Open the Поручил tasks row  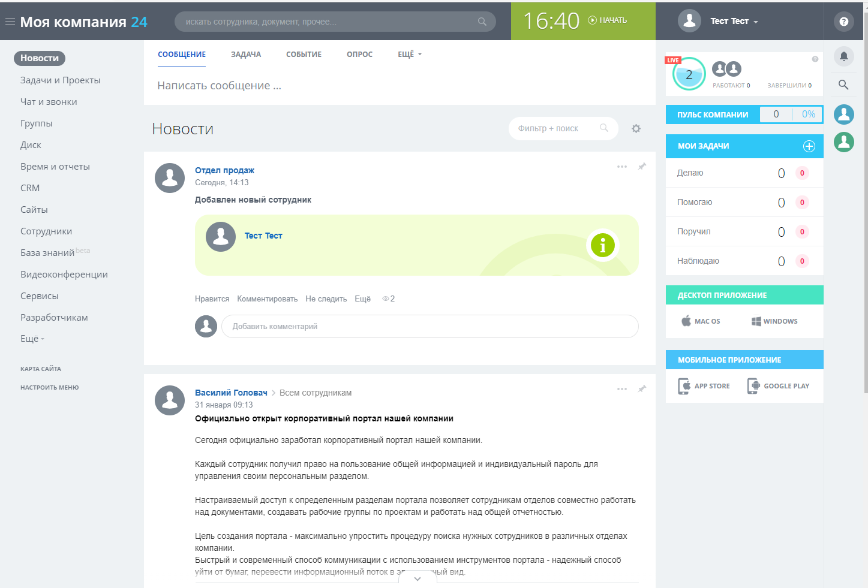point(744,231)
